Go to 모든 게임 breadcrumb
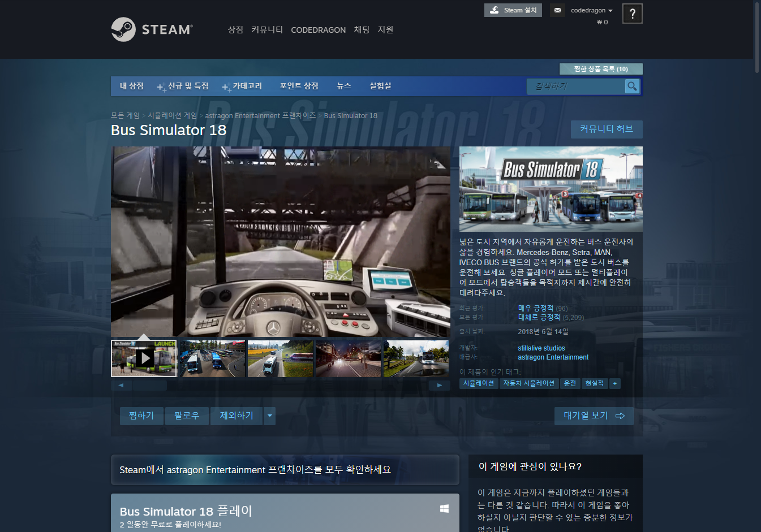The width and height of the screenshot is (761, 532). click(125, 115)
